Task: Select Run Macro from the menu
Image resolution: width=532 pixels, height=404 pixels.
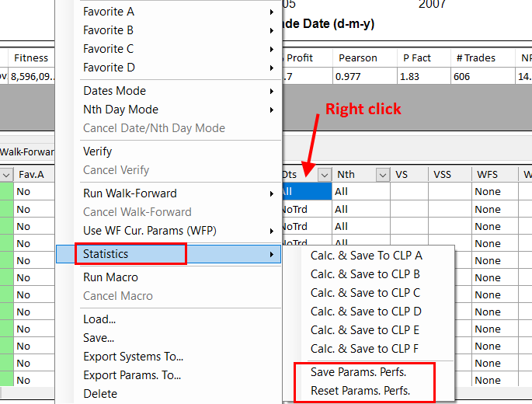Action: pos(110,277)
